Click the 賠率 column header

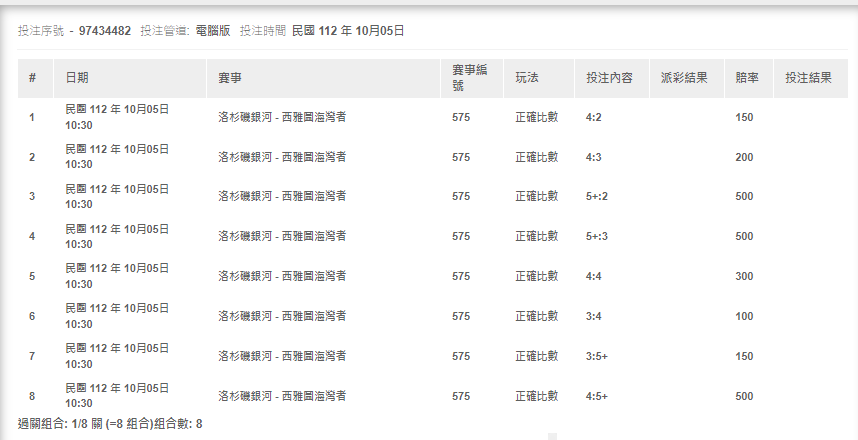tap(747, 78)
